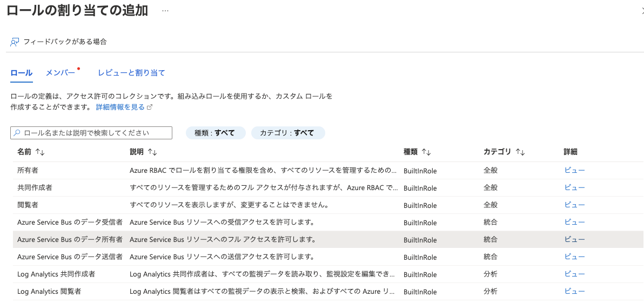Click the 種類 column header
The height and width of the screenshot is (303, 644).
tap(411, 152)
